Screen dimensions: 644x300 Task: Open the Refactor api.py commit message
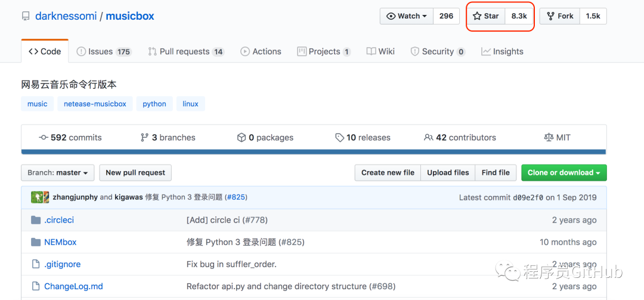pyautogui.click(x=291, y=286)
